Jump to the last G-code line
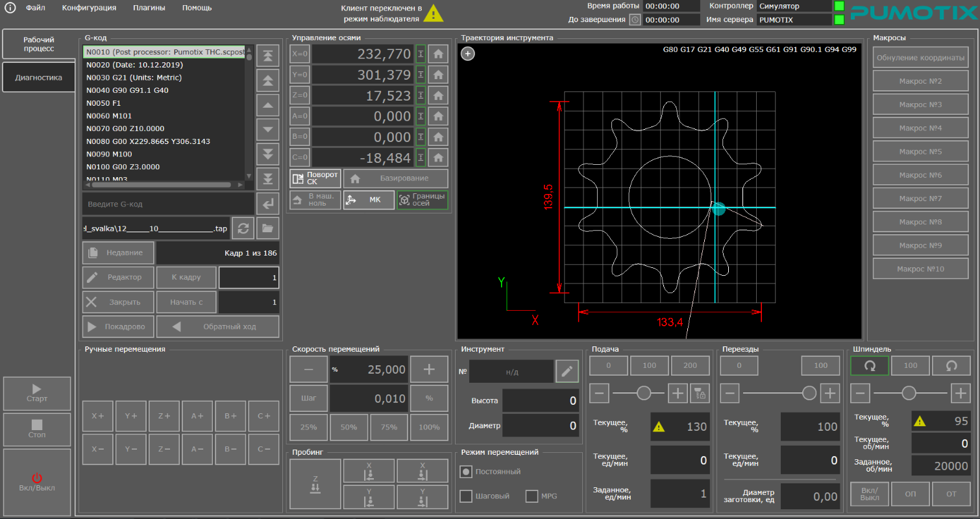This screenshot has height=519, width=980. [x=268, y=178]
